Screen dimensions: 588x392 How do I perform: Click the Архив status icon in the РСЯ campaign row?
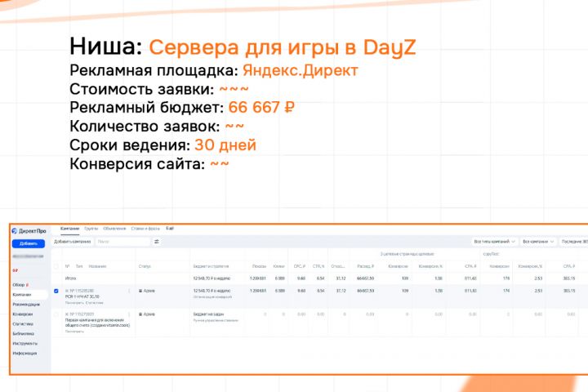(x=140, y=291)
